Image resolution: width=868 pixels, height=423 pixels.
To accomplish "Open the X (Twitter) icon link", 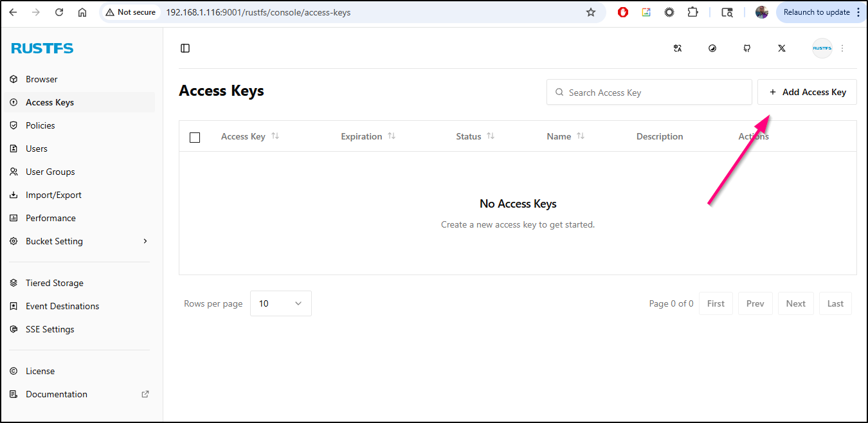I will [782, 48].
